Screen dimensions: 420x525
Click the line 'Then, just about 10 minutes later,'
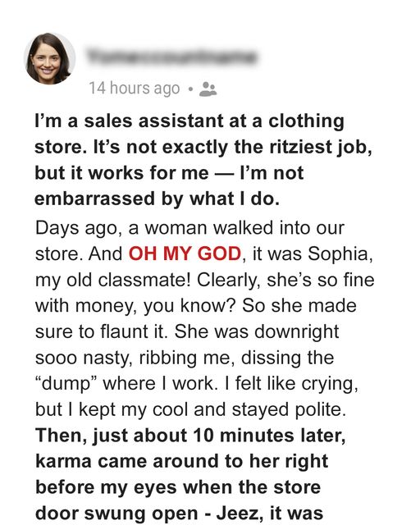(x=190, y=436)
